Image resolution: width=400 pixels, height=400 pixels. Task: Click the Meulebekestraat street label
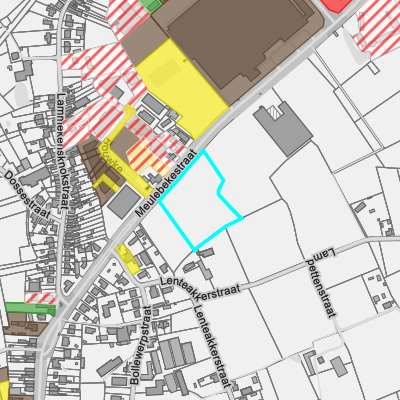[165, 182]
